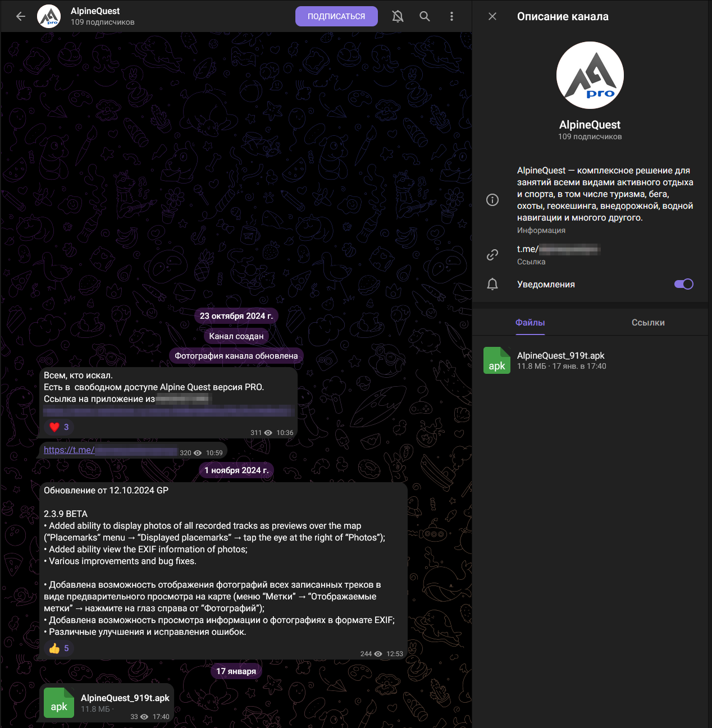The image size is (712, 728).
Task: Click the info icon next to channel description
Action: tap(492, 200)
